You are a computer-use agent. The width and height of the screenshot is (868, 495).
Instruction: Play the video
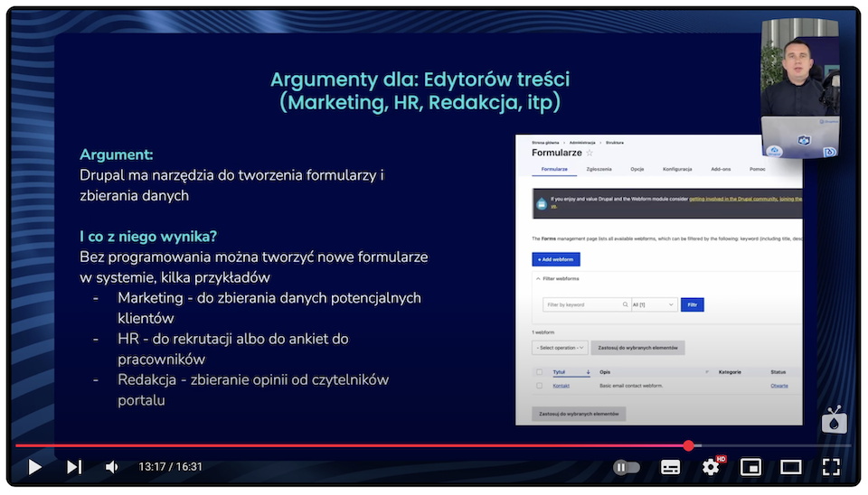click(34, 467)
